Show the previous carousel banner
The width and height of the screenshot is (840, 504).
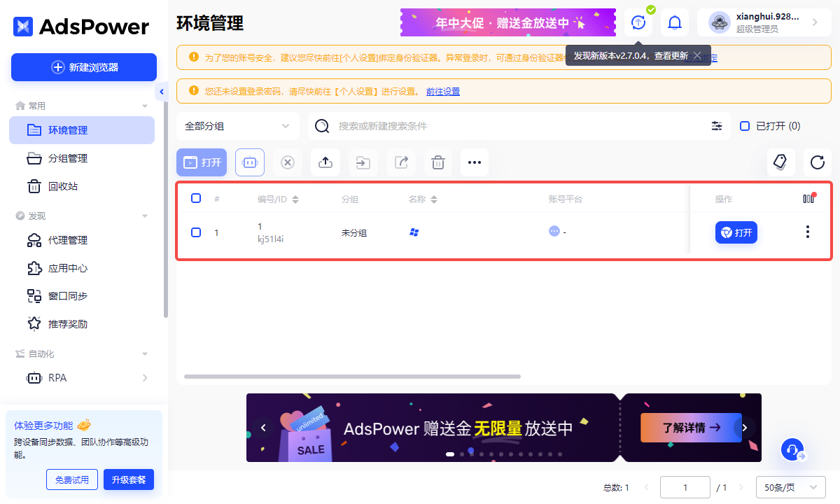(x=263, y=427)
